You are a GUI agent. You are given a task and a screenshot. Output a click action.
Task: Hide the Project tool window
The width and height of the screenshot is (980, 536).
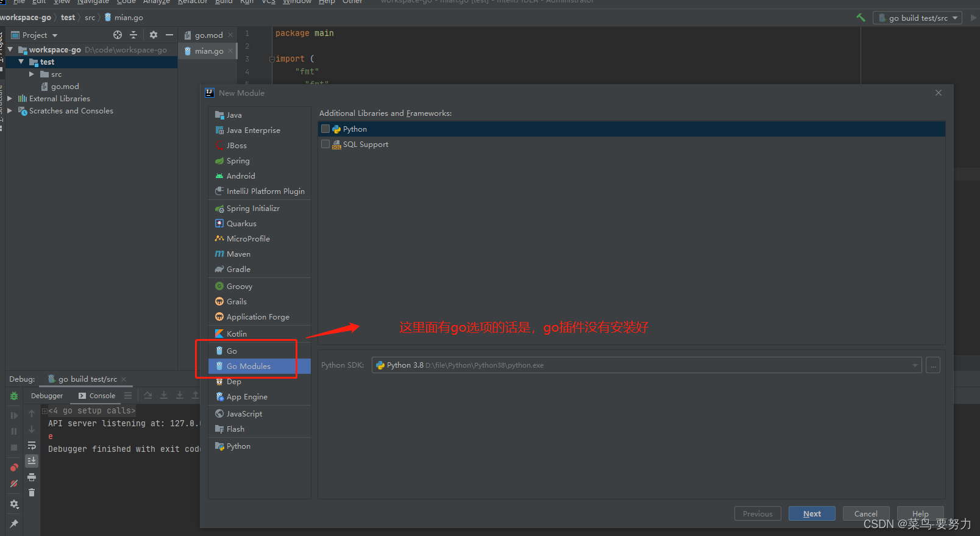pyautogui.click(x=169, y=35)
